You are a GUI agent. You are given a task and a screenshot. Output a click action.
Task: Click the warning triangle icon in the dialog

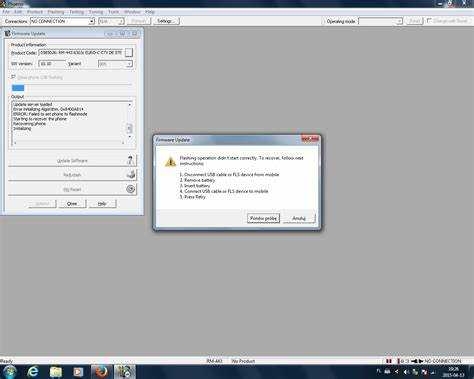click(x=170, y=162)
